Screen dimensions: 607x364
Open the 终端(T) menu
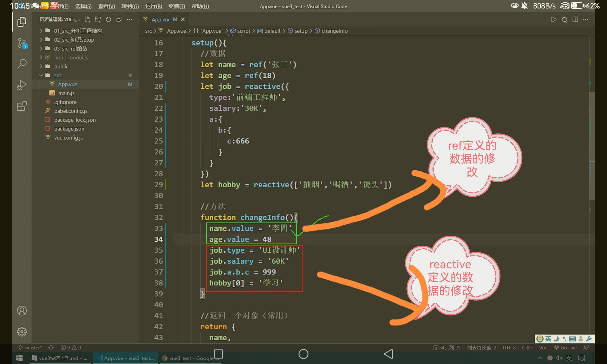pyautogui.click(x=176, y=6)
